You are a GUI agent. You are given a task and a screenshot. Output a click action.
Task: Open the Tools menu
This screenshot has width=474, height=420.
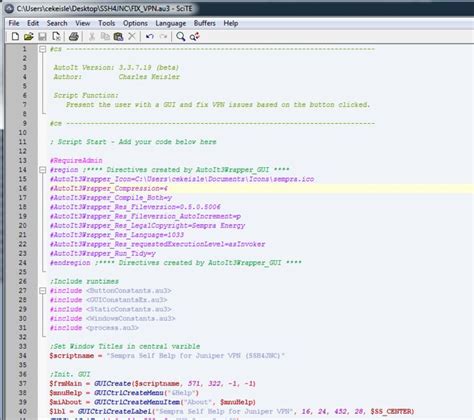coord(107,23)
